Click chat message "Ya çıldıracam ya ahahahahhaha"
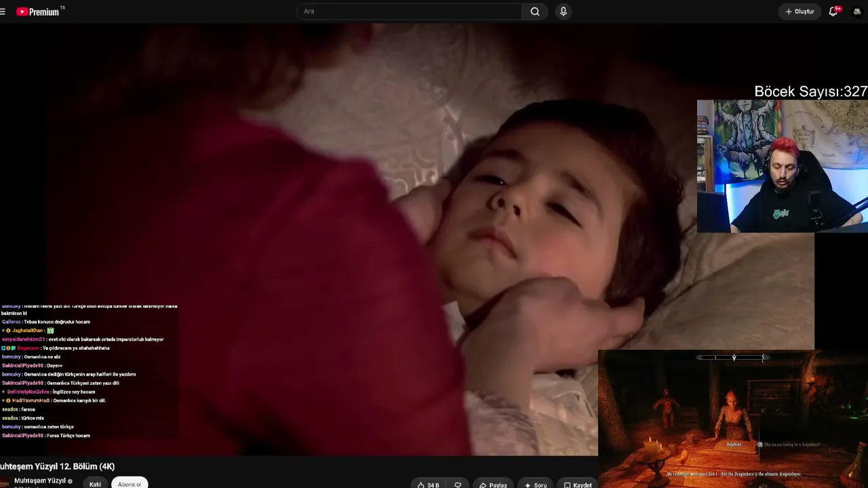This screenshot has height=488, width=868. (x=76, y=348)
